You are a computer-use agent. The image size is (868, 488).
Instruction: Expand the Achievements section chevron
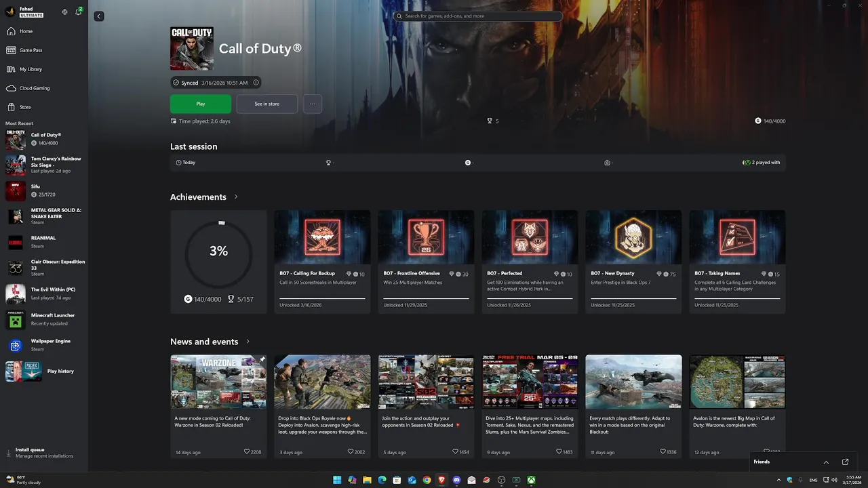(236, 197)
